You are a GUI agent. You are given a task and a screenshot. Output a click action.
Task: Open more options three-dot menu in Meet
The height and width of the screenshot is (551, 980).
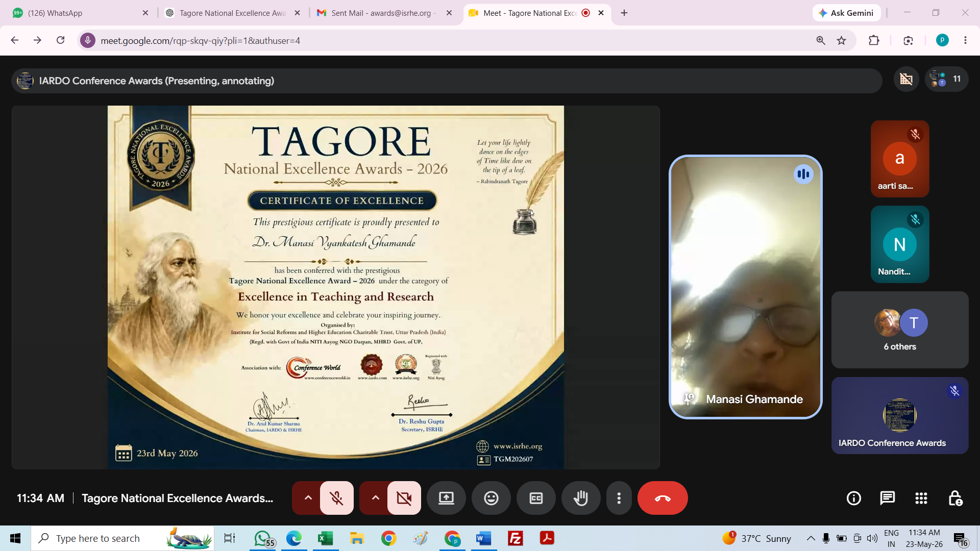click(619, 498)
